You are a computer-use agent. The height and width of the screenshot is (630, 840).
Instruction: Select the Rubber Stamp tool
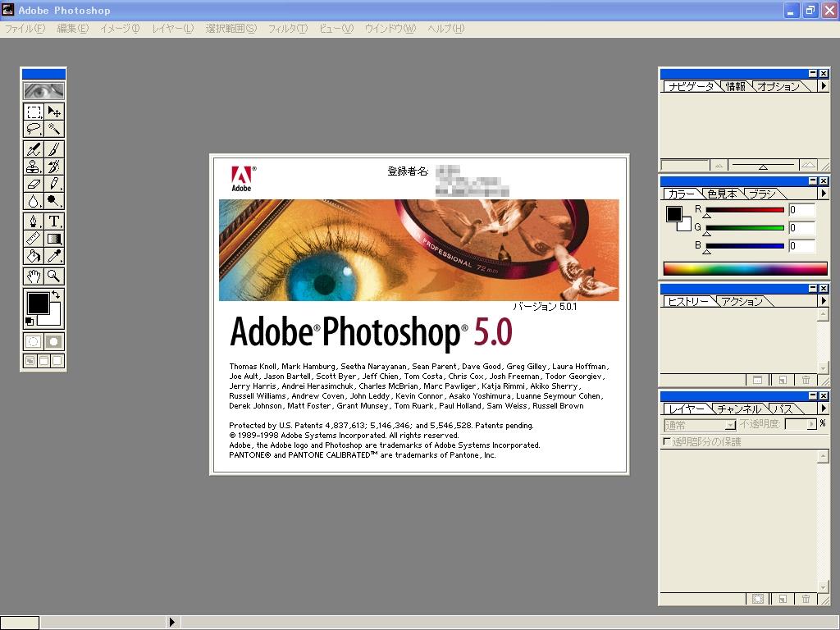pos(33,166)
